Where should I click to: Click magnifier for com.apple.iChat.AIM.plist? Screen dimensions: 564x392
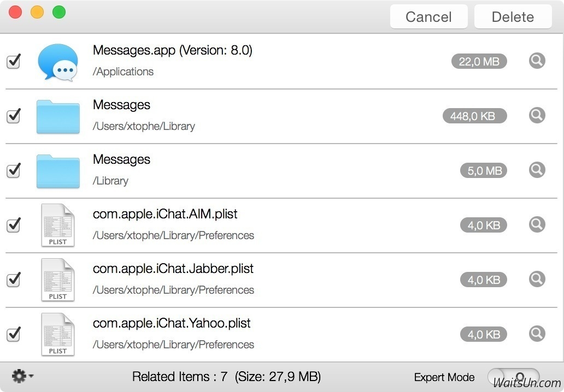point(537,224)
